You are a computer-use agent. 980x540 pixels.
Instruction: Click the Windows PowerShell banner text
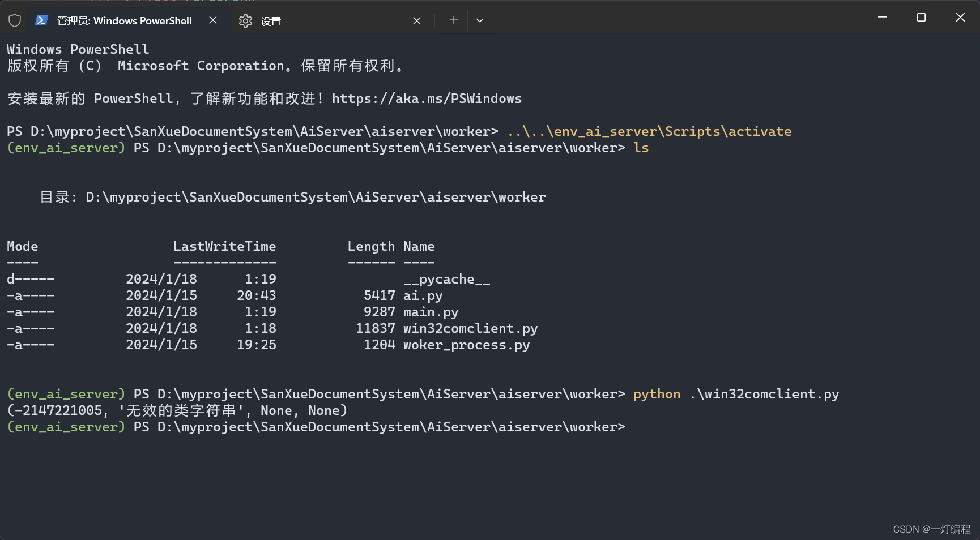(78, 49)
